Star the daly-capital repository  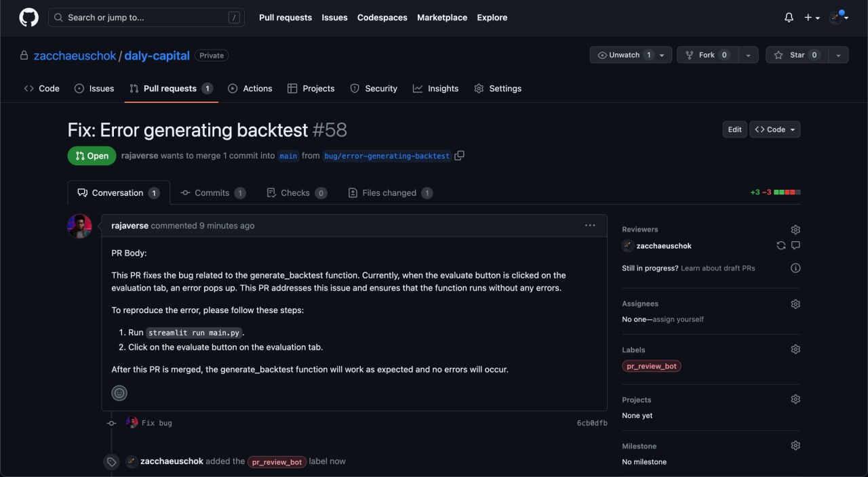(797, 55)
